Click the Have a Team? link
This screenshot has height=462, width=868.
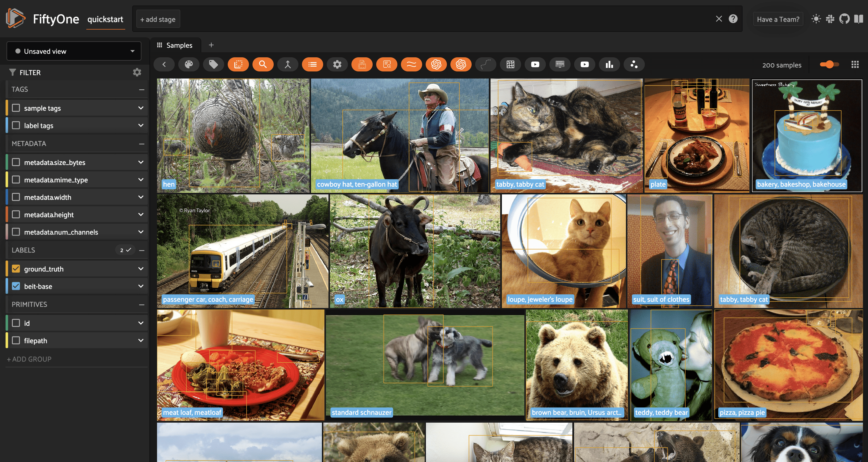(778, 19)
